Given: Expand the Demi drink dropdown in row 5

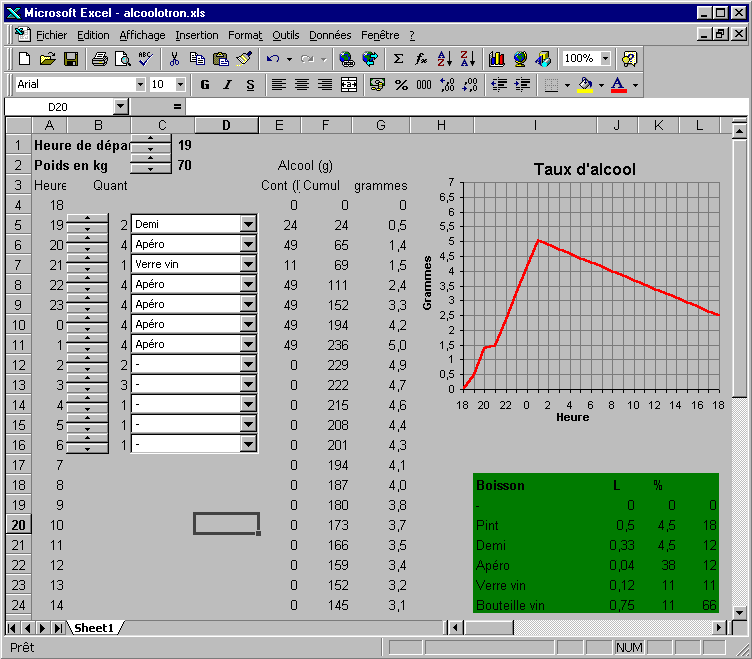Looking at the screenshot, I should [248, 224].
